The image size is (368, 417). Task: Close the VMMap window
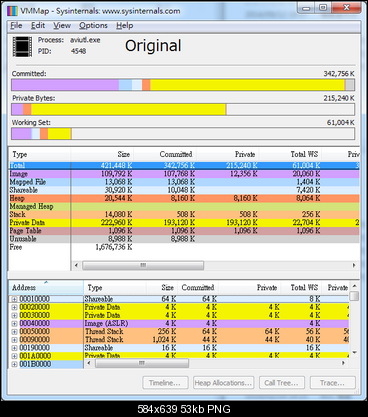pyautogui.click(x=346, y=8)
